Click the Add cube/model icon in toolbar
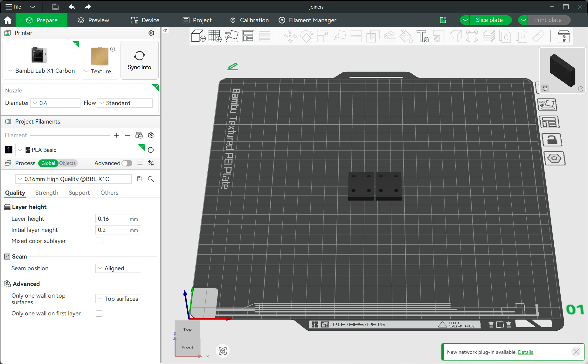Viewport: 588px width, 364px height. pyautogui.click(x=198, y=36)
